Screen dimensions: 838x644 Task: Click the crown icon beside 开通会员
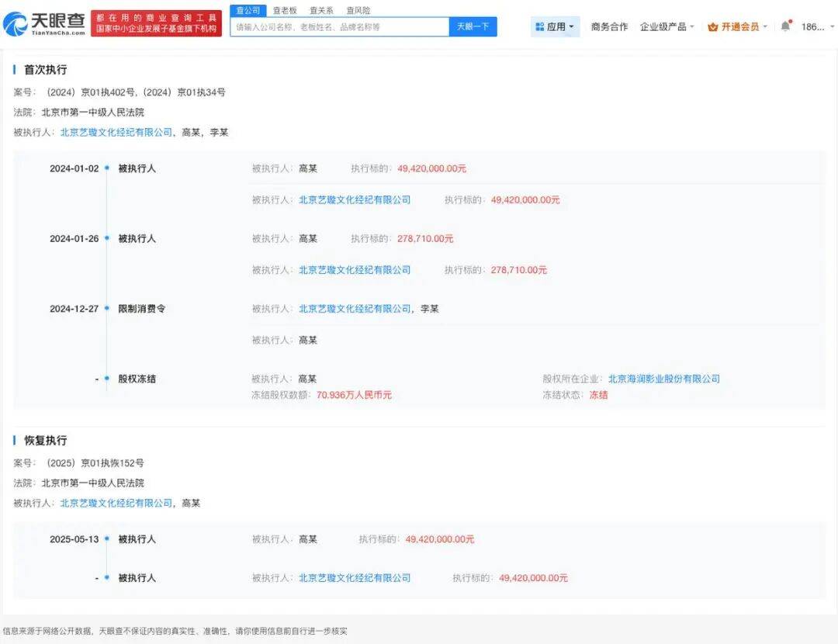tap(712, 26)
